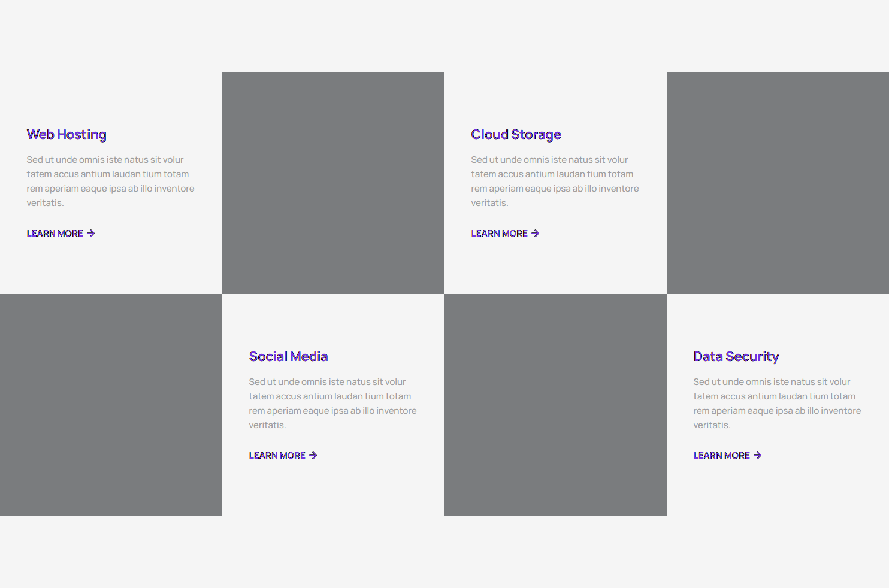Screen dimensions: 889x588
Task: Open gray image right of Cloud Storage
Action: coord(778,183)
